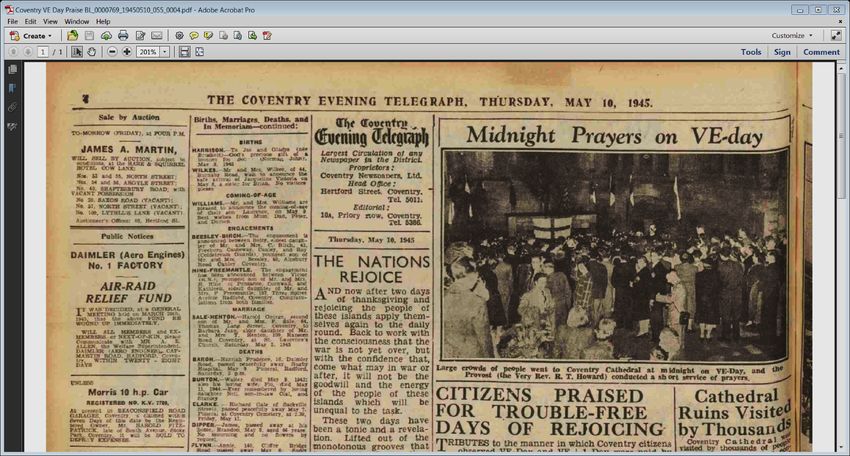Open the Attachments paperclip panel

coord(12,107)
